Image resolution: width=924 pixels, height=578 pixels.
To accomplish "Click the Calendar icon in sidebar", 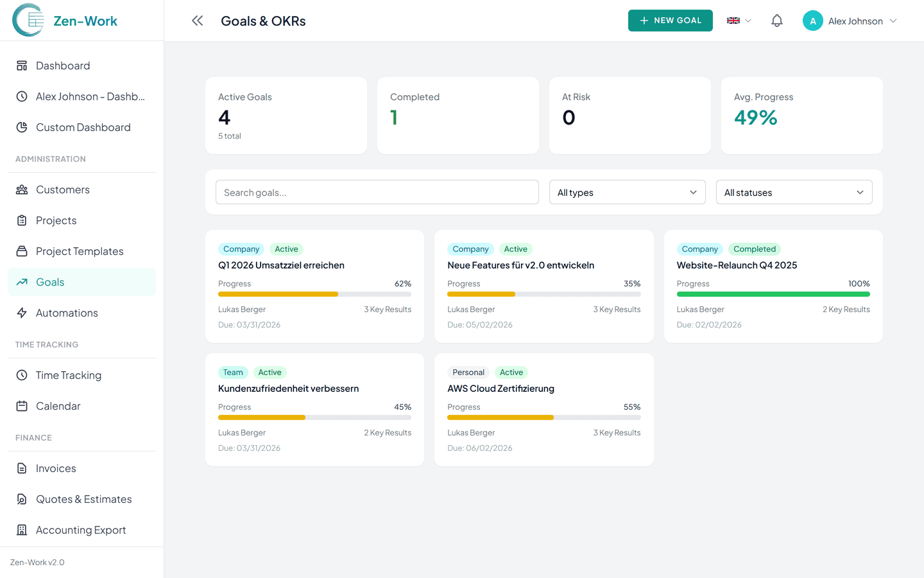I will coord(21,406).
